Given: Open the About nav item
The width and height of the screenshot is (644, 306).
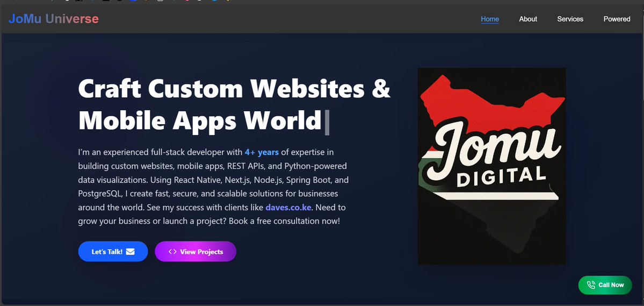Looking at the screenshot, I should coord(528,19).
